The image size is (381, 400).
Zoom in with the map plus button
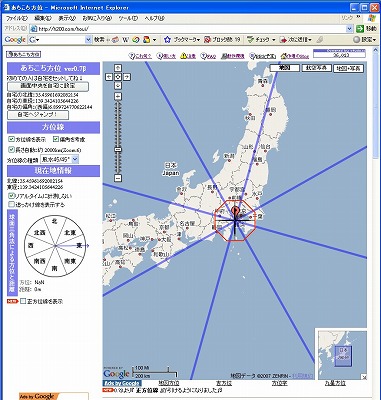tap(118, 96)
